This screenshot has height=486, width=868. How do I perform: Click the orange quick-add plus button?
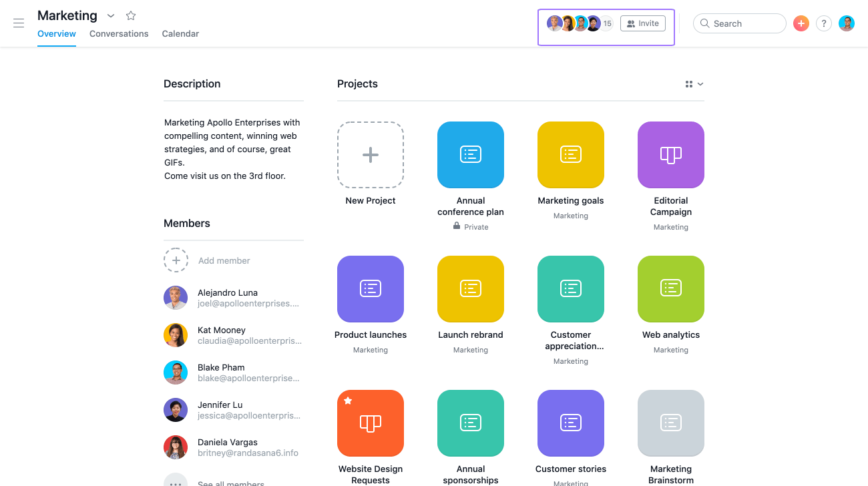(801, 23)
